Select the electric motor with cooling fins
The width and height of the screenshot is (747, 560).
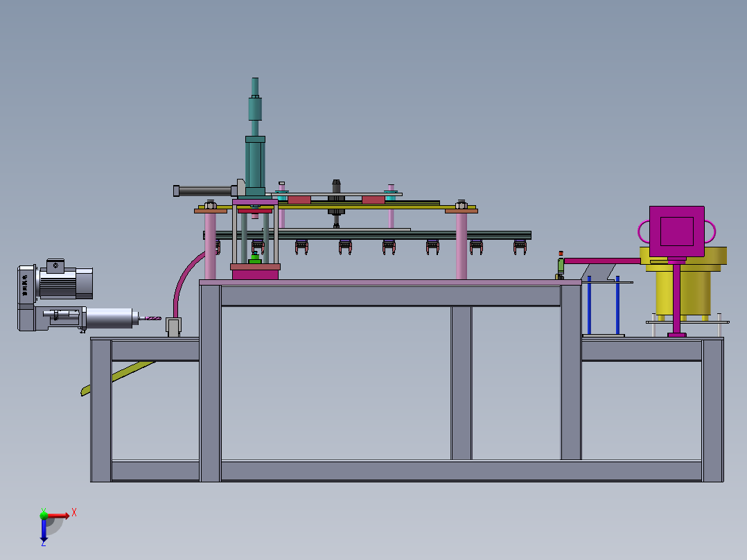click(x=66, y=279)
